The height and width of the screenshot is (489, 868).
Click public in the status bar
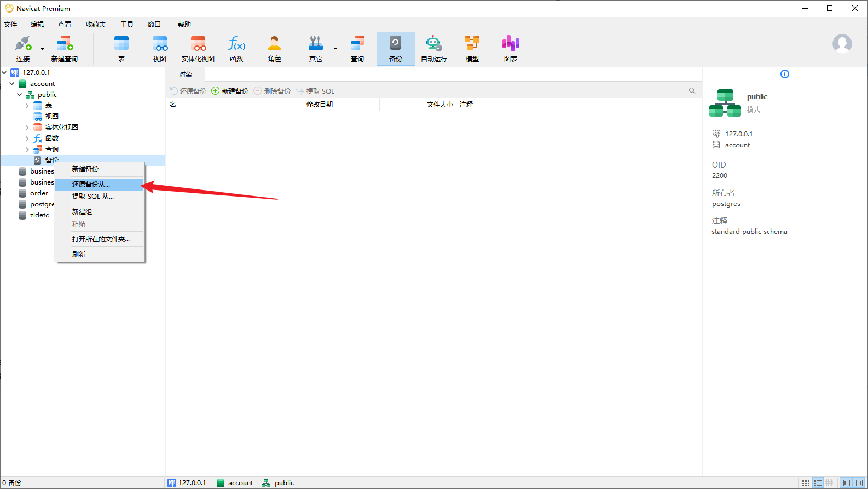tap(278, 482)
